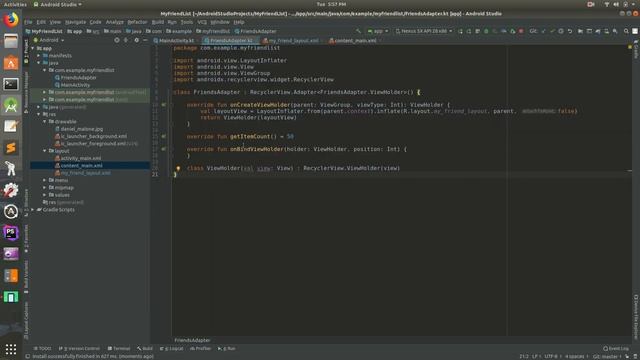
Task: Click the Git commit checkmark icon
Action: [x=552, y=31]
